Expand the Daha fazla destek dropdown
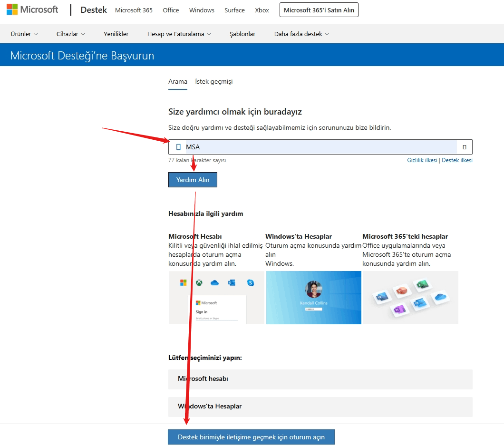The image size is (504, 446). coord(301,34)
